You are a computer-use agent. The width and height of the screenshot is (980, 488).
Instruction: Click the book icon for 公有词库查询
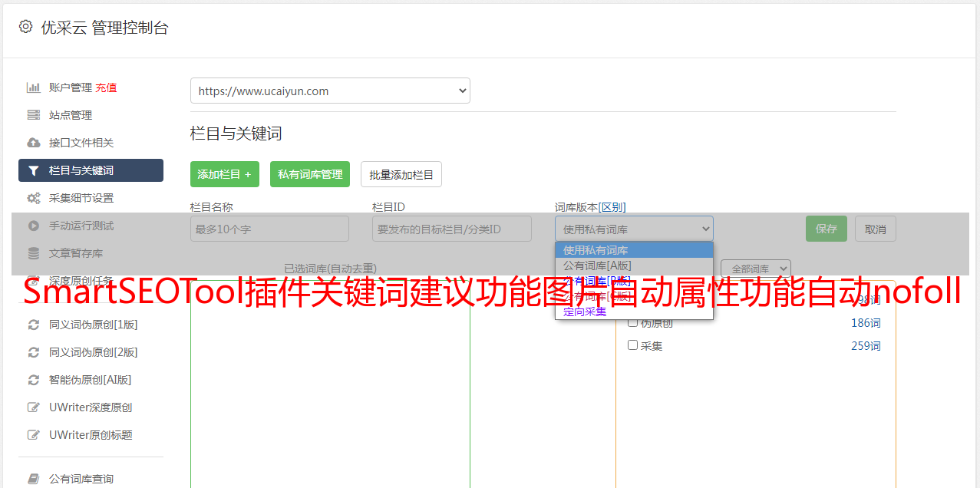coord(34,479)
